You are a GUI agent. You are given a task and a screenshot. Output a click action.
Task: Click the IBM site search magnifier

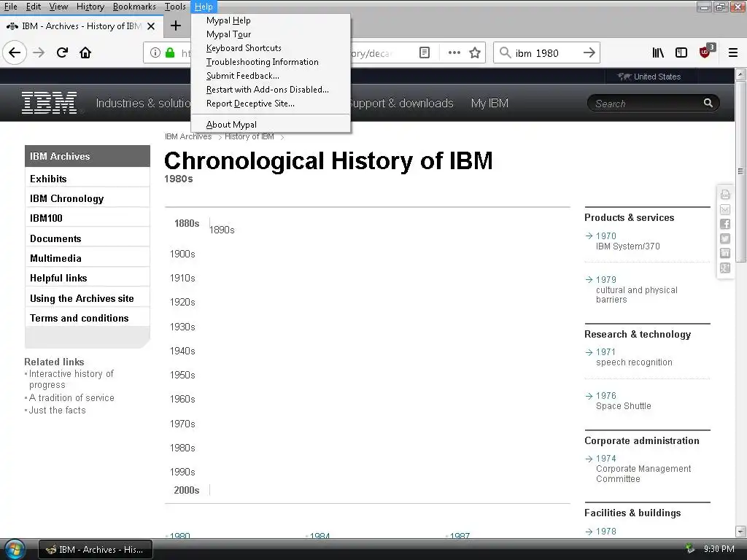tap(708, 103)
